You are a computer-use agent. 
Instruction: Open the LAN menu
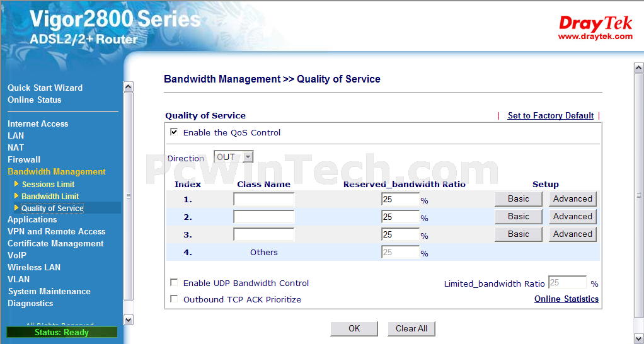(16, 135)
